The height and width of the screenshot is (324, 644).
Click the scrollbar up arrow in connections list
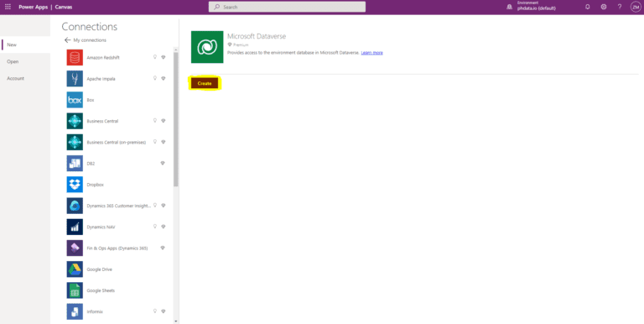(x=176, y=50)
